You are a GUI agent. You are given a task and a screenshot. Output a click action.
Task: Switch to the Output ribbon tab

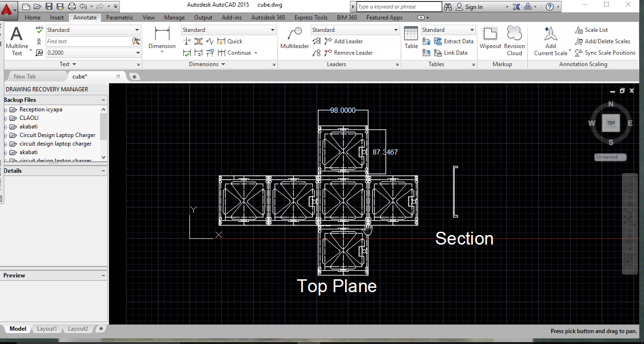click(x=203, y=18)
